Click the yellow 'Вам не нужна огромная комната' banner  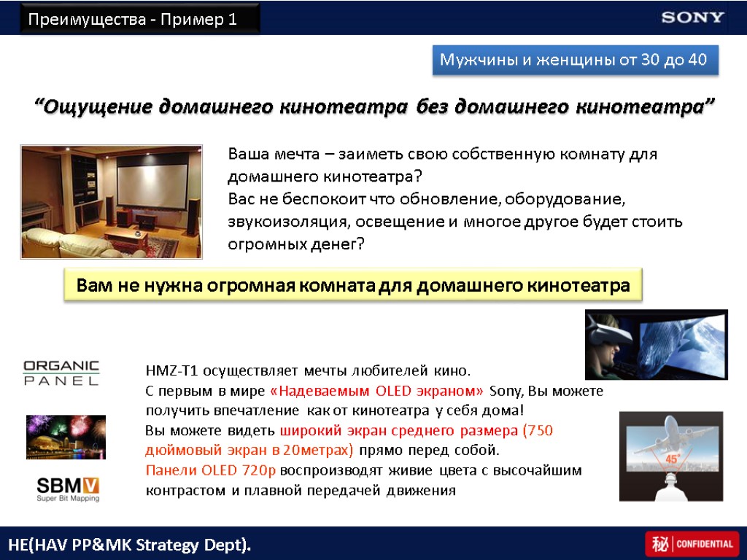353,285
